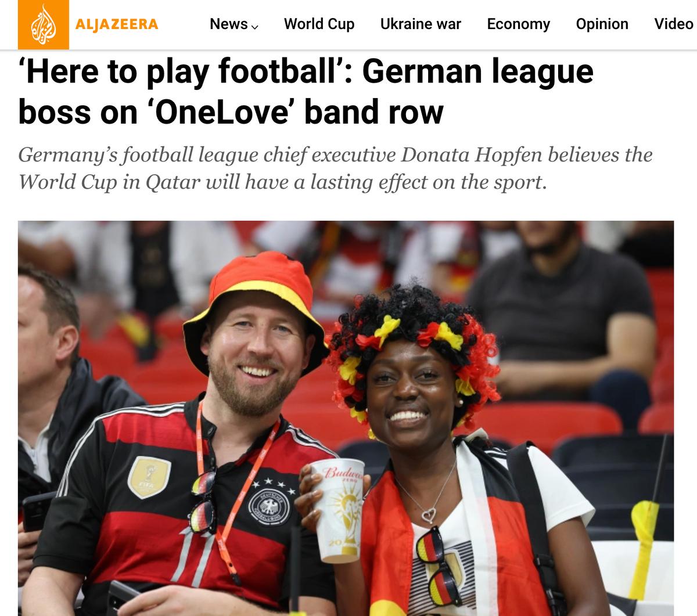The height and width of the screenshot is (616, 697).
Task: Click the chevron arrow beside News
Action: coord(254,26)
